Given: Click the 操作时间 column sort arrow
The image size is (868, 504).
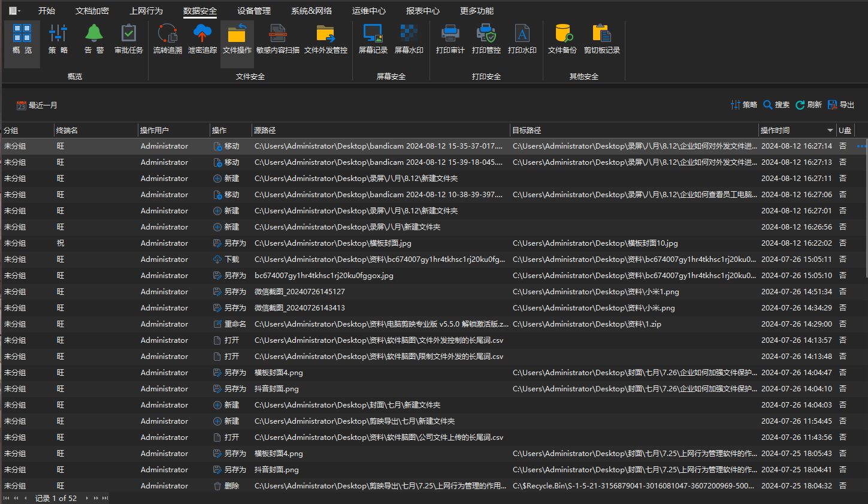Looking at the screenshot, I should [830, 130].
